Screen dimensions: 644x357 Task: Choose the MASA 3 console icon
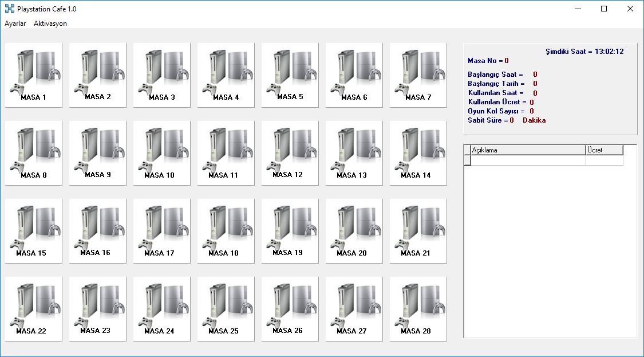coord(162,75)
